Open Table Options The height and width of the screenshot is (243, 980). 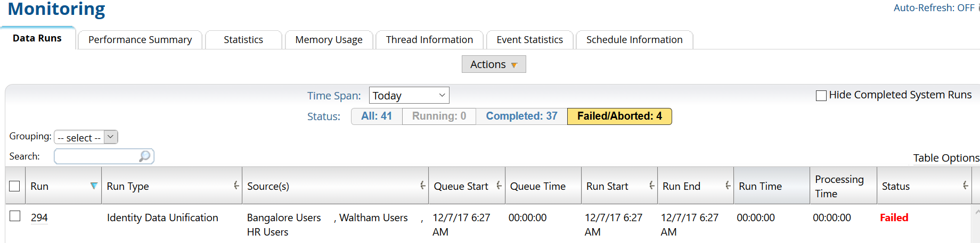coord(946,158)
